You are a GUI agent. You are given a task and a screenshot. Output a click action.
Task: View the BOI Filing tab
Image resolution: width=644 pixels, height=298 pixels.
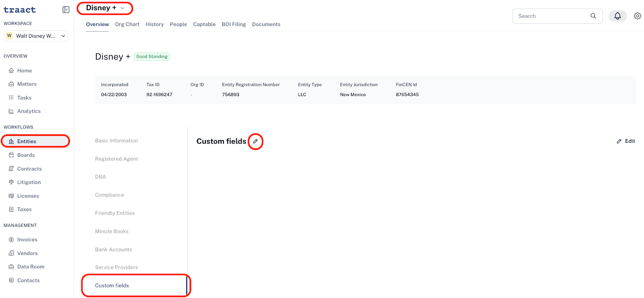[234, 25]
